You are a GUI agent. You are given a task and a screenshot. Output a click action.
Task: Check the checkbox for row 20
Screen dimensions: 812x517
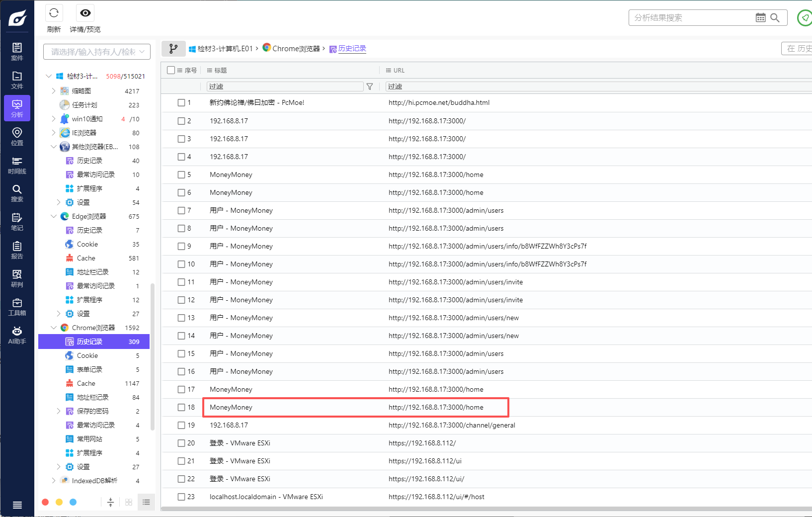click(x=181, y=443)
